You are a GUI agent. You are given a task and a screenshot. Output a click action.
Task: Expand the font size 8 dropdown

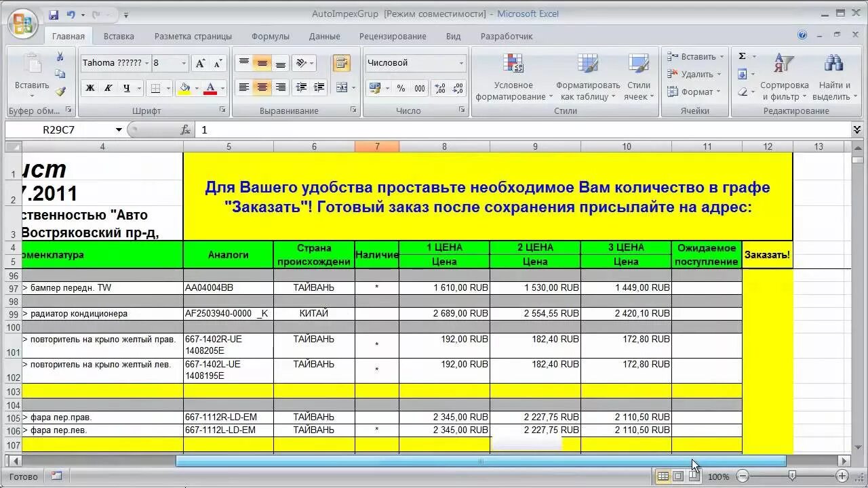click(184, 63)
